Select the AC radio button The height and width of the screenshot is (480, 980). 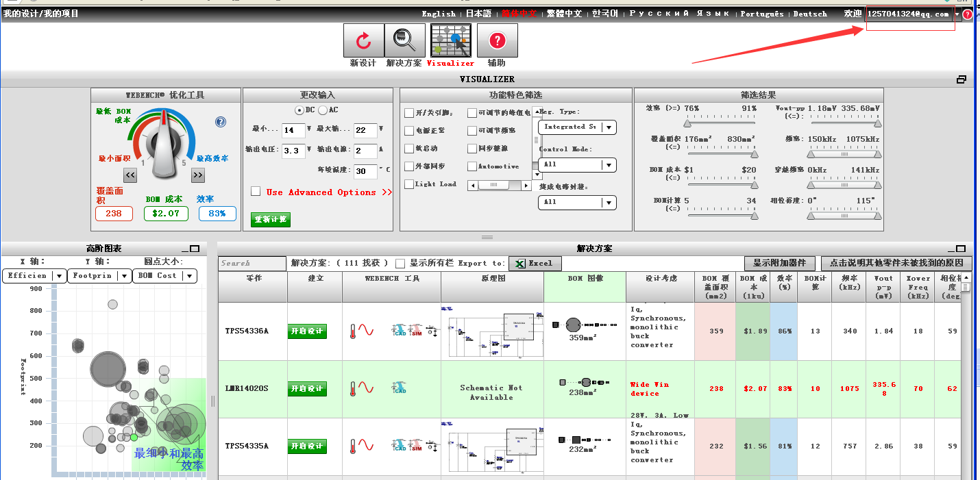pos(323,110)
